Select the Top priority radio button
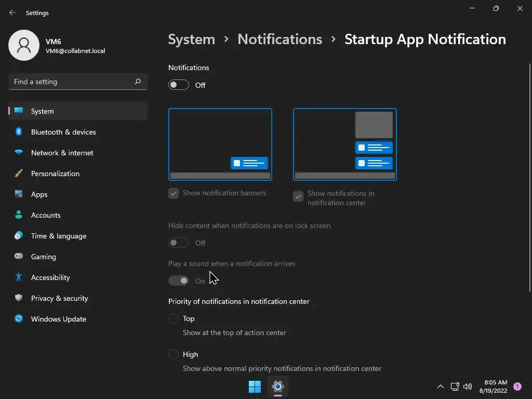This screenshot has height=399, width=532. 174,318
